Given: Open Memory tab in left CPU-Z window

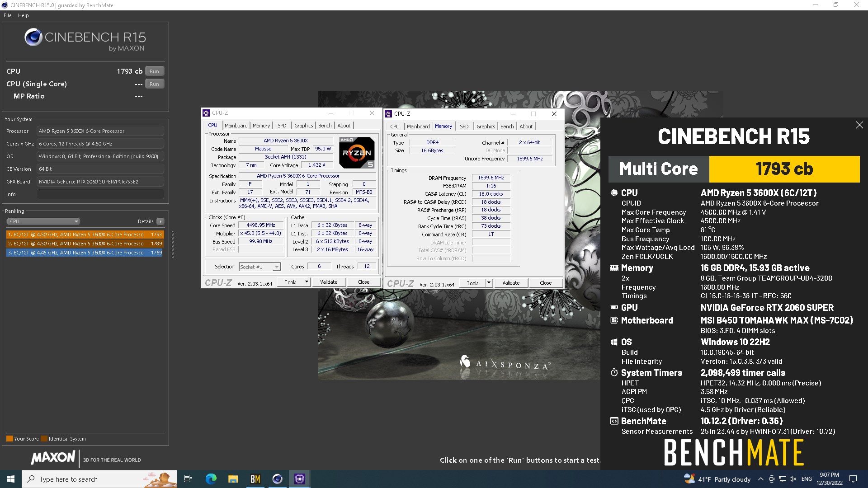Looking at the screenshot, I should [261, 126].
